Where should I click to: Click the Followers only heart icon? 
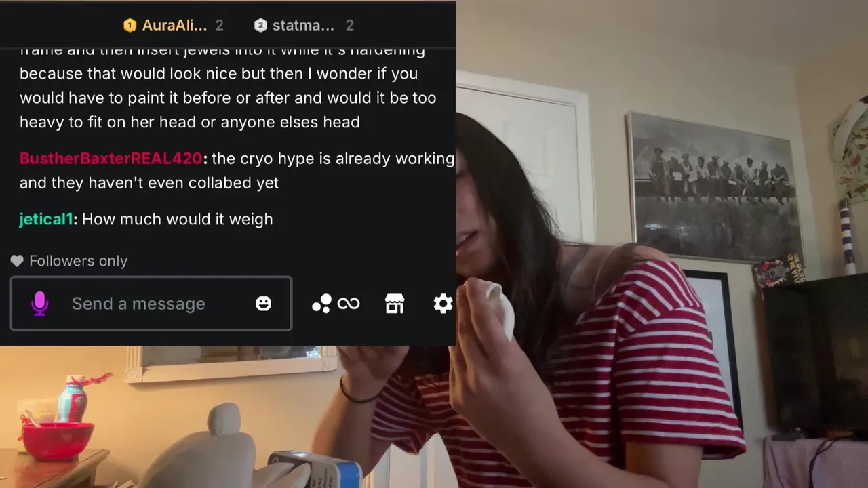17,261
